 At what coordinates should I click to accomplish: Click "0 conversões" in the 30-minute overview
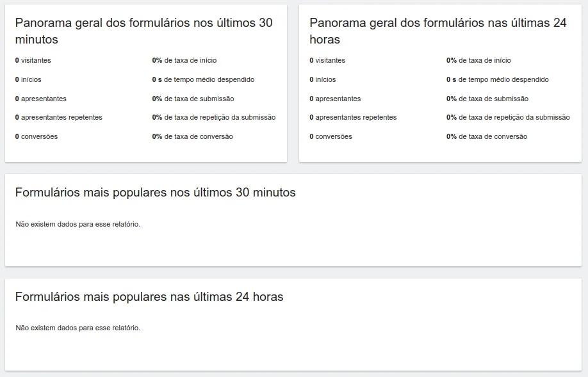pyautogui.click(x=37, y=136)
